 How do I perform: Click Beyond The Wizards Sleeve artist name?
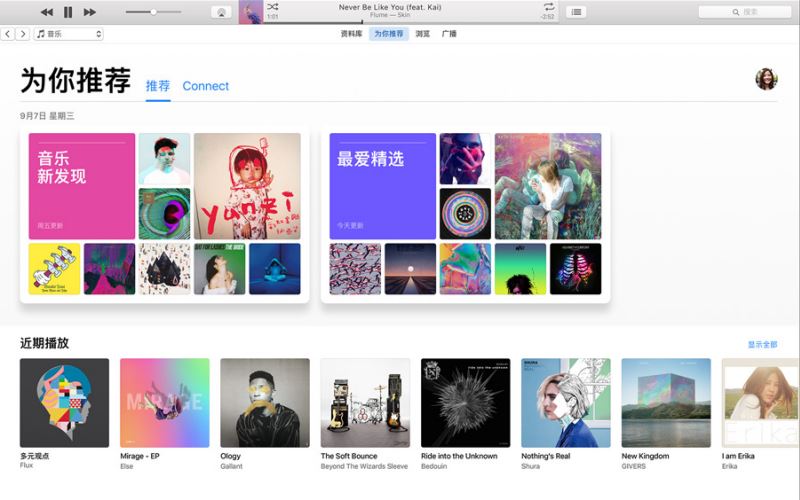(364, 466)
